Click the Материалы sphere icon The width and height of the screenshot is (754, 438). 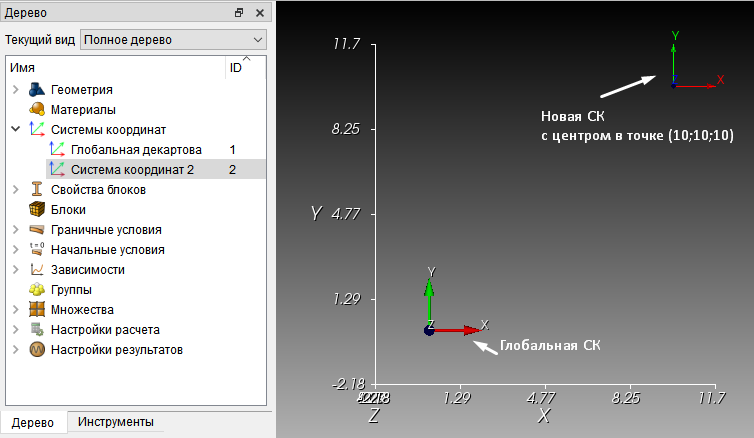pyautogui.click(x=37, y=110)
